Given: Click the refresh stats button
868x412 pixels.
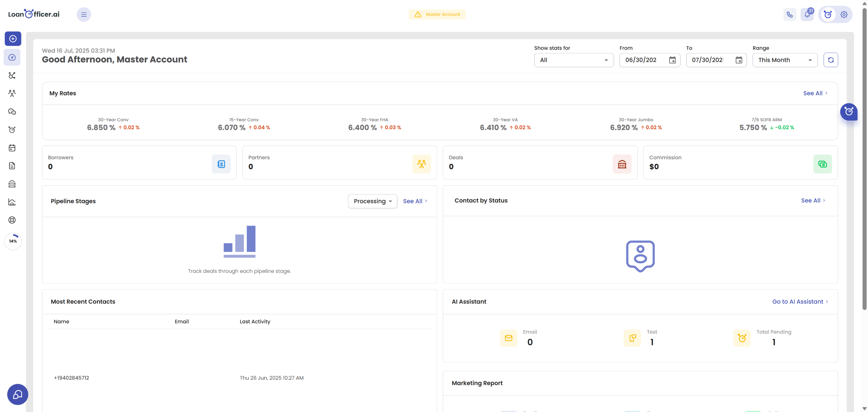Looking at the screenshot, I should (x=831, y=60).
